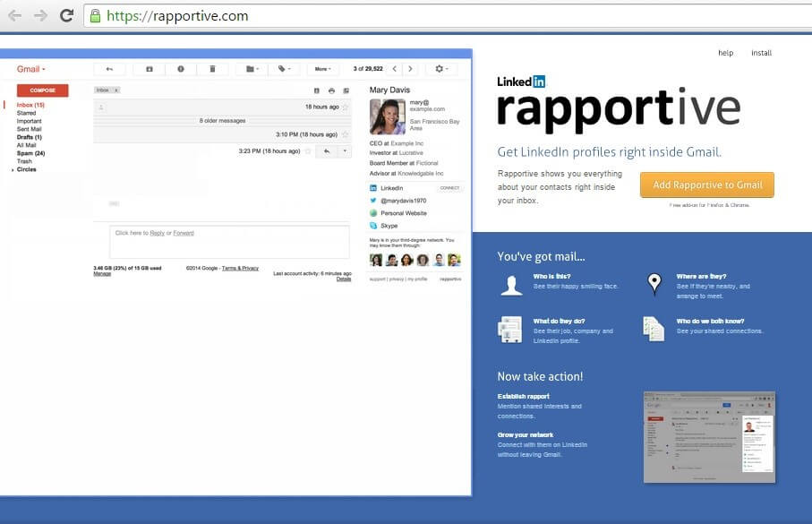Click the Who is this? person icon
The height and width of the screenshot is (524, 812).
[512, 286]
